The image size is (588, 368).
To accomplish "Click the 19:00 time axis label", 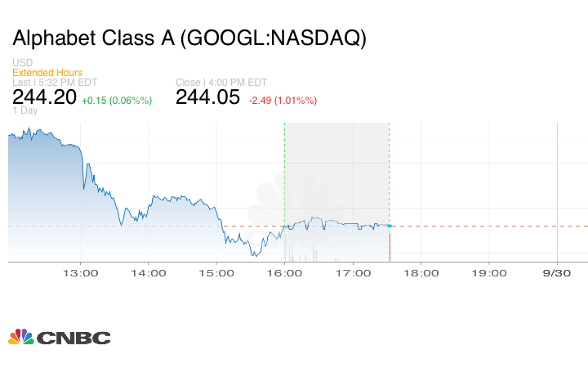I will (488, 273).
